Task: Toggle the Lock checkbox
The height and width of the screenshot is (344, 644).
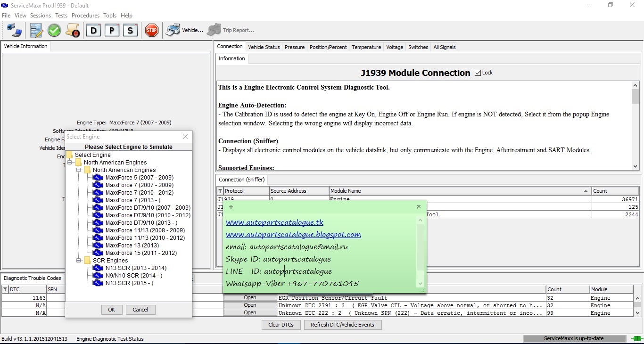Action: point(478,73)
